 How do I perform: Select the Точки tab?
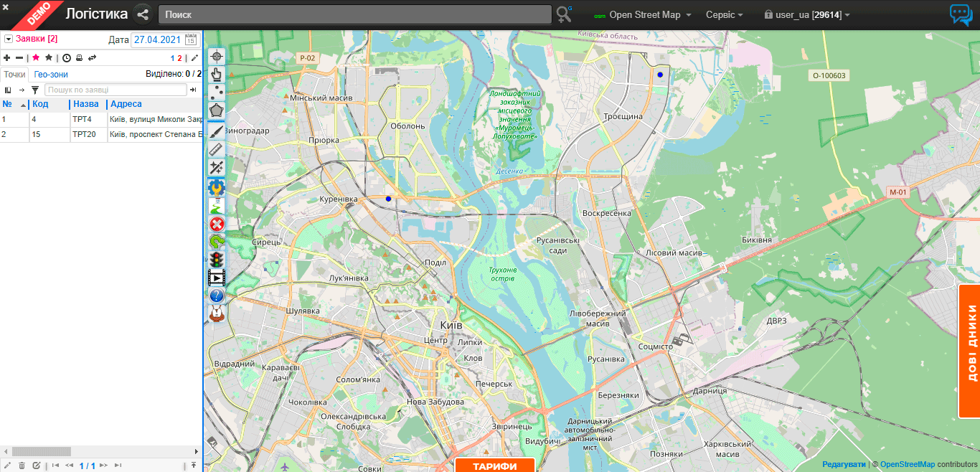coord(14,74)
